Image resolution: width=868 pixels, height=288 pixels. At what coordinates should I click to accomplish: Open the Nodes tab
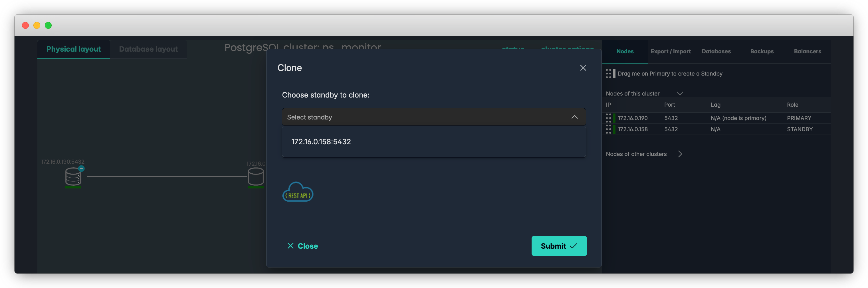pyautogui.click(x=625, y=51)
